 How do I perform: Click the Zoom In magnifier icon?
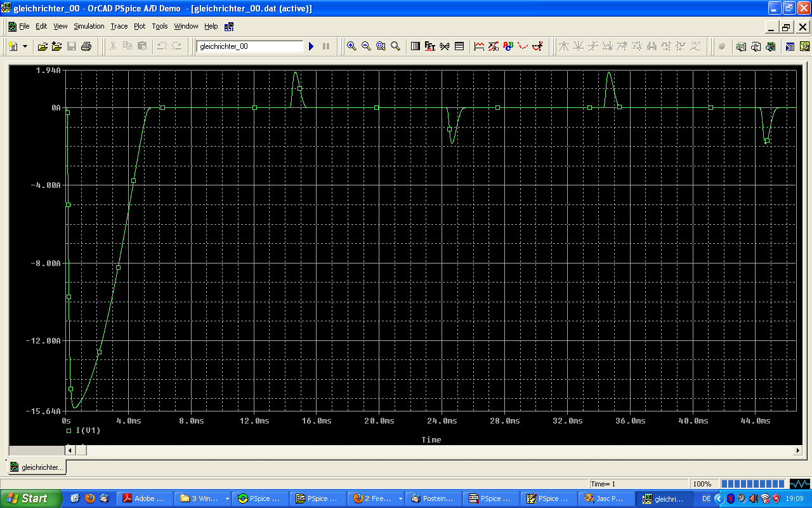pyautogui.click(x=351, y=46)
